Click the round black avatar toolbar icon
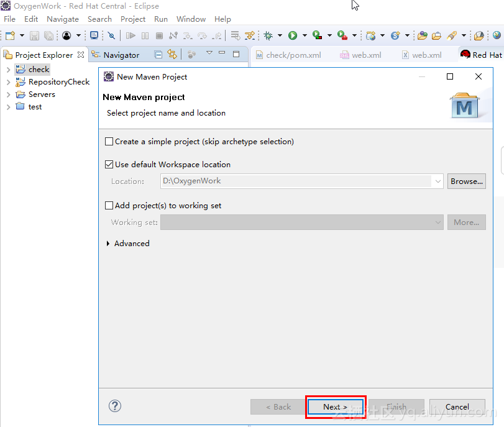The image size is (504, 427). [x=66, y=35]
